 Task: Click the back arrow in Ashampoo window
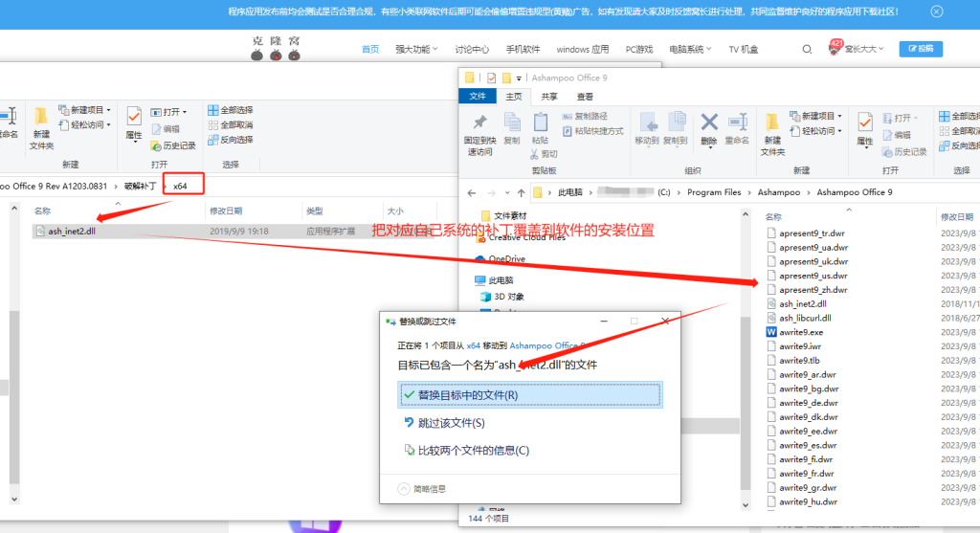coord(472,193)
